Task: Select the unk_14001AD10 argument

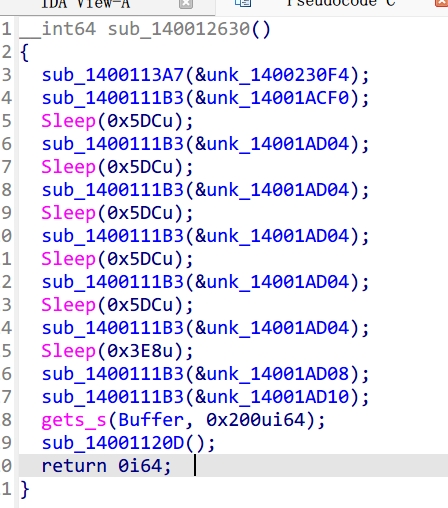Action: [278, 397]
